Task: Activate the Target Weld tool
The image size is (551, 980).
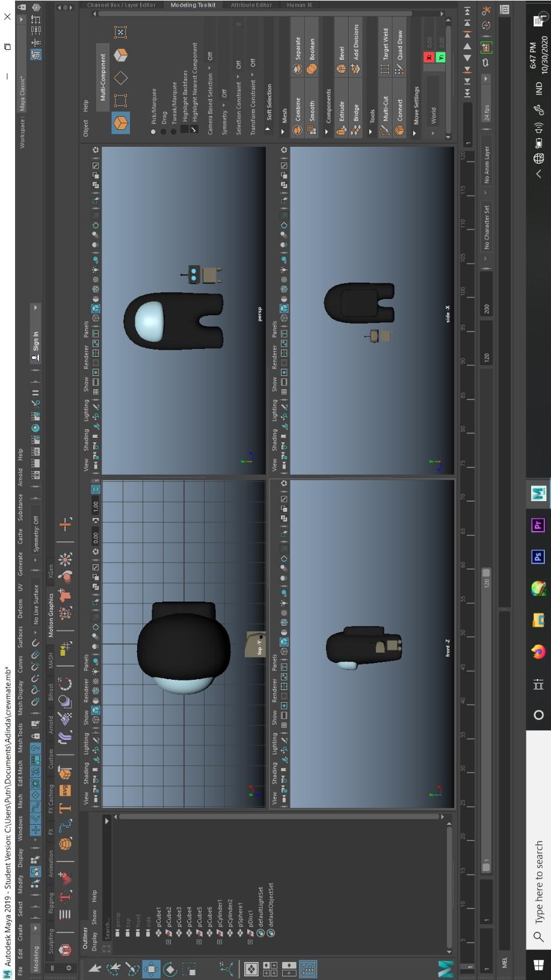Action: pyautogui.click(x=386, y=69)
